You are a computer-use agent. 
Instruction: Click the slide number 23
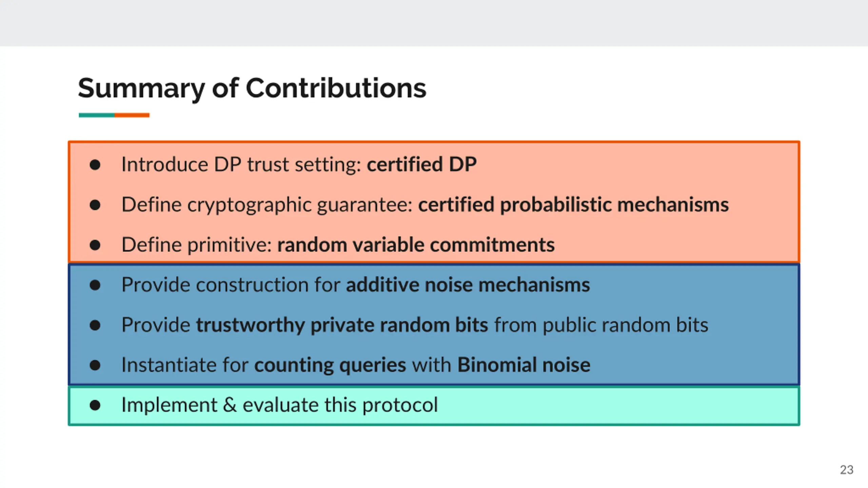pyautogui.click(x=847, y=470)
